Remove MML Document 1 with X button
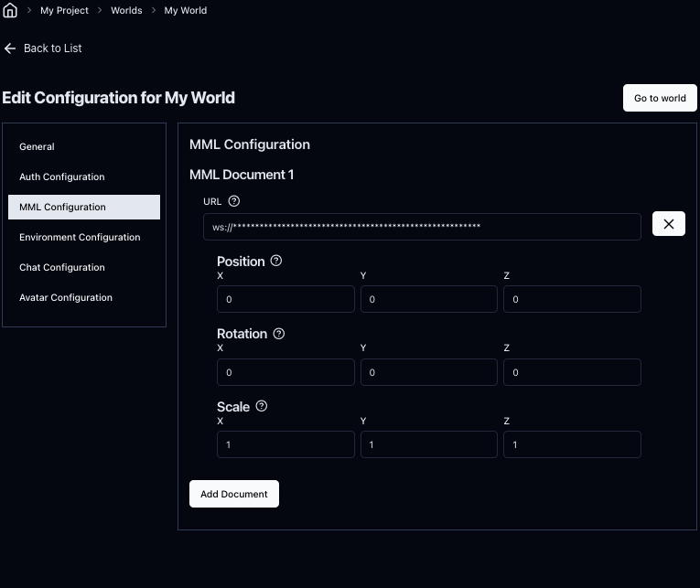The image size is (700, 588). pos(668,224)
